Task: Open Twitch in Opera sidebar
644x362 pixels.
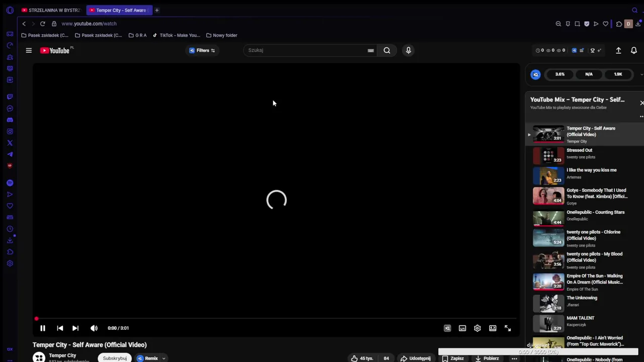Action: 10,97
